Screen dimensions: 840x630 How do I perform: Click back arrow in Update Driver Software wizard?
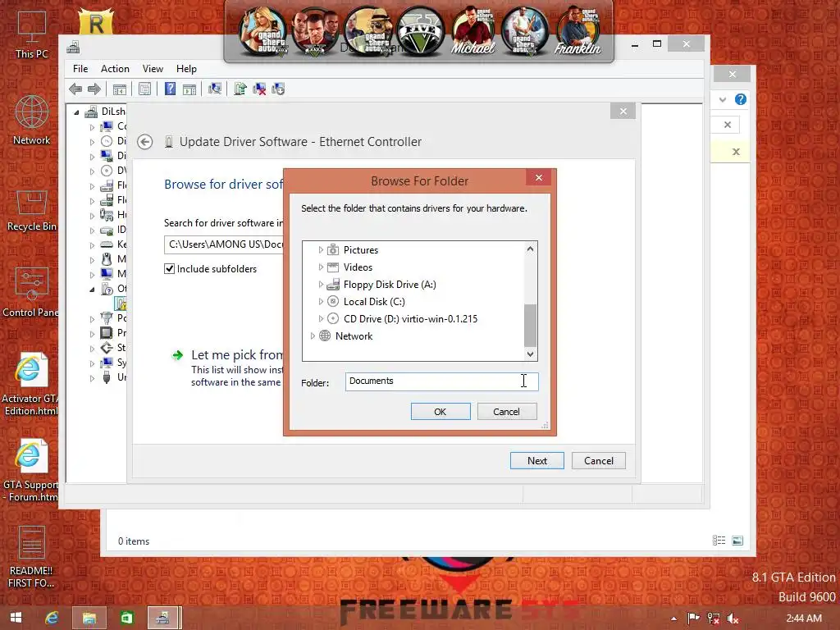pos(144,142)
